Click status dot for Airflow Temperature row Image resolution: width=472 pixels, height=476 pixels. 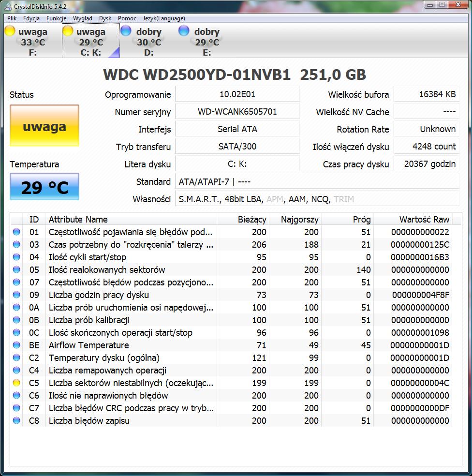[x=16, y=345]
